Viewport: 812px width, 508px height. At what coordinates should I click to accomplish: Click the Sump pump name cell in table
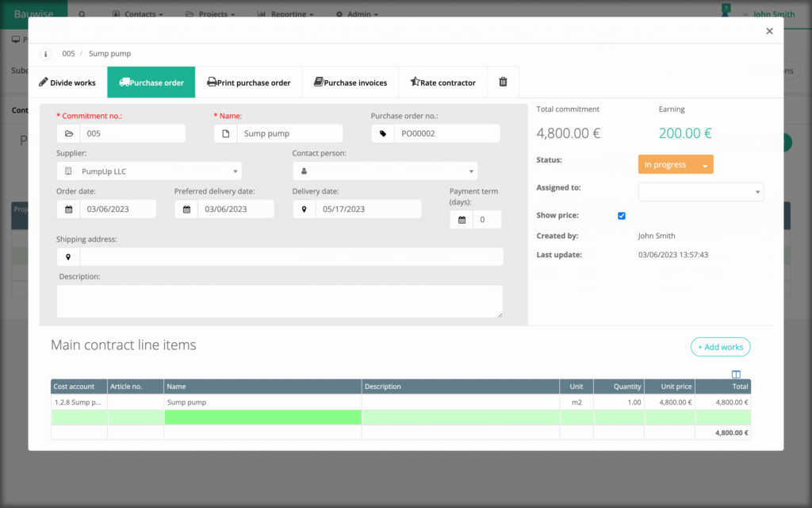coord(262,402)
